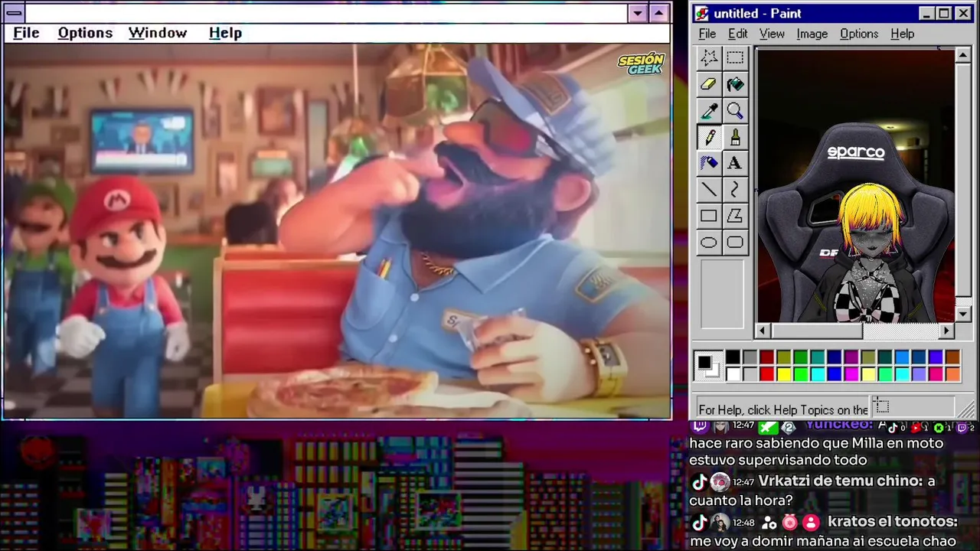This screenshot has width=980, height=551.
Task: Select the Pencil tool in Paint
Action: click(x=709, y=137)
